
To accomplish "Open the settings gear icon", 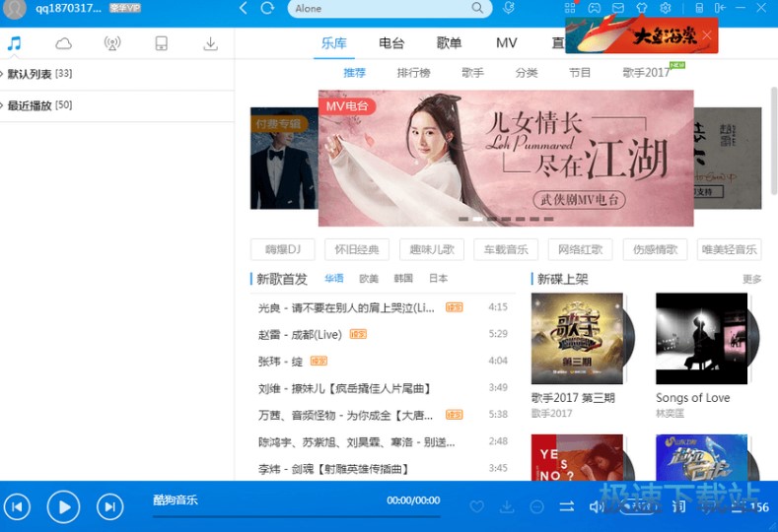I will [666, 8].
